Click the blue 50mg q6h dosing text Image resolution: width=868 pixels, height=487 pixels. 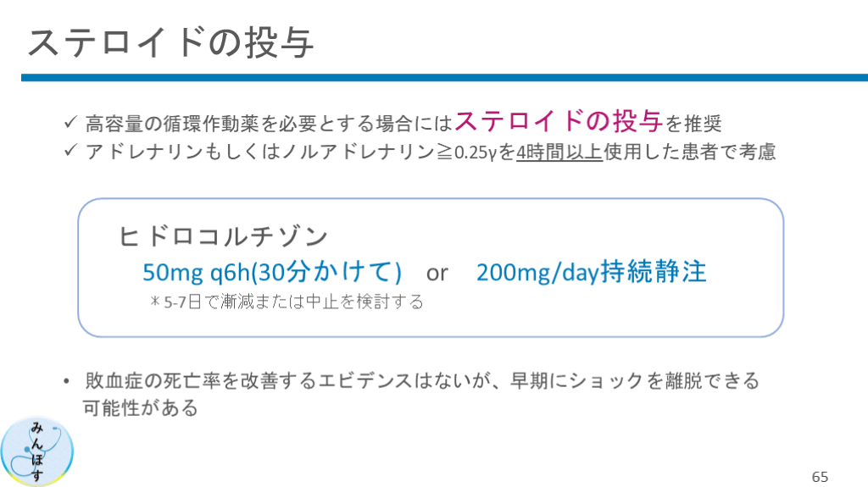tap(271, 272)
